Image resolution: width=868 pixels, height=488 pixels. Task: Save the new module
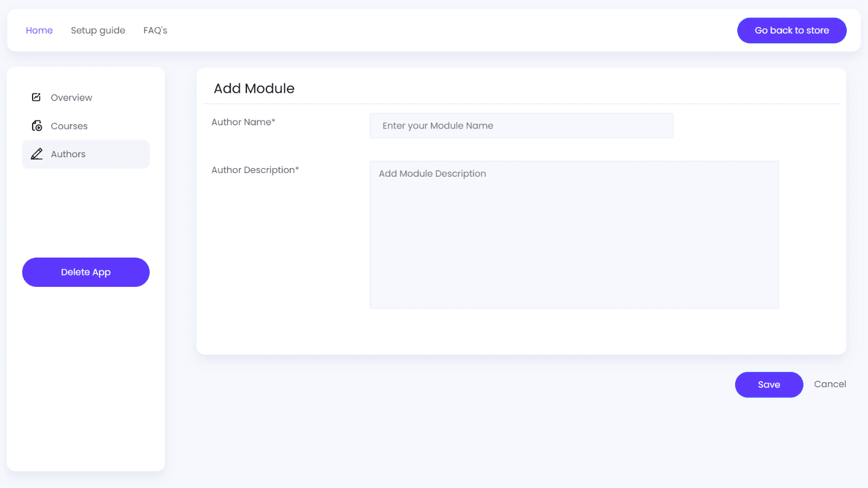(769, 384)
